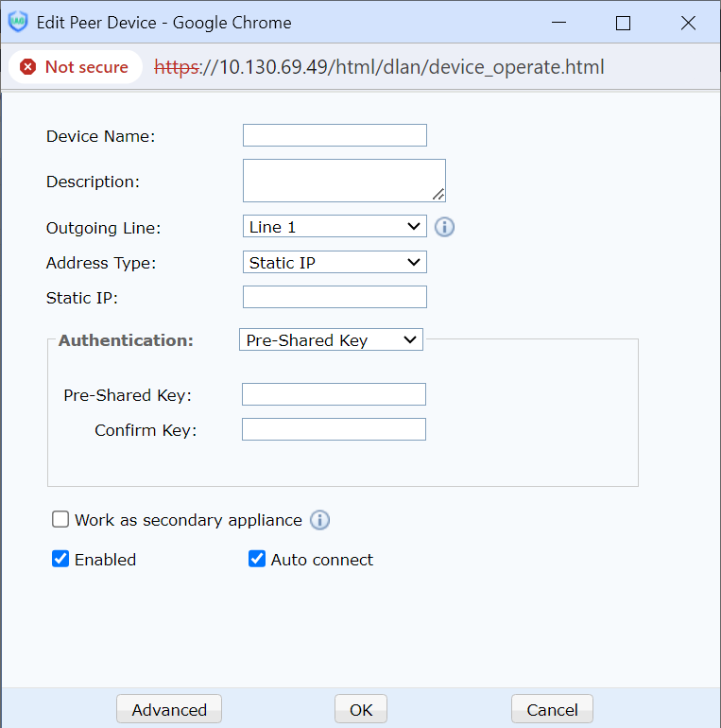The image size is (721, 728).
Task: Click info icon next to secondary appliance
Action: (319, 520)
